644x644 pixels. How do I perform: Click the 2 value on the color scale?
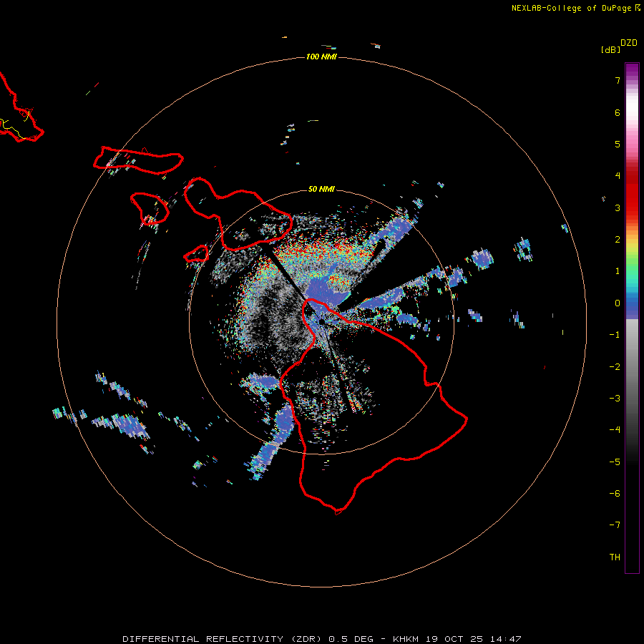pos(618,240)
